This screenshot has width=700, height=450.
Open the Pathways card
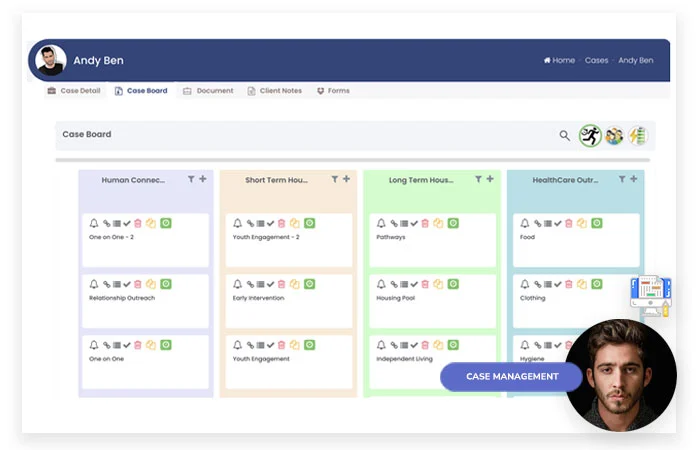tap(433, 240)
